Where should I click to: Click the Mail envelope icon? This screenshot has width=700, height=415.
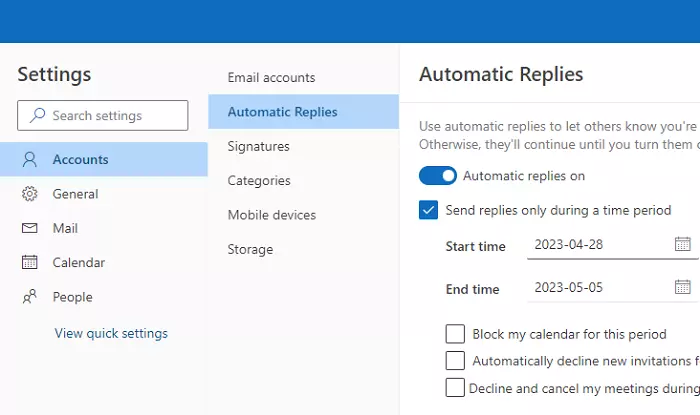pos(29,228)
